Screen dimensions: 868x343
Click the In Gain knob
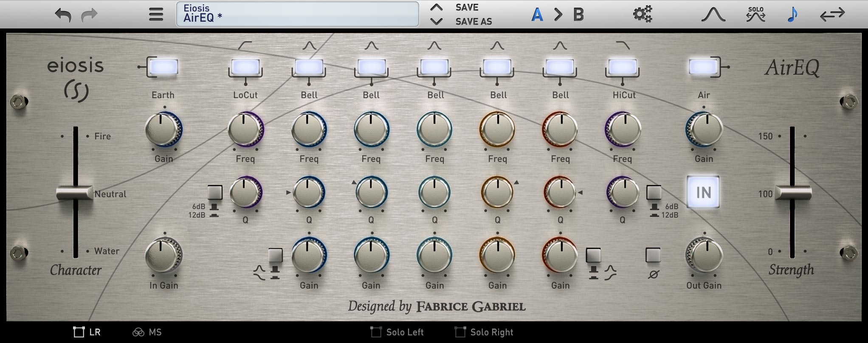click(x=163, y=255)
